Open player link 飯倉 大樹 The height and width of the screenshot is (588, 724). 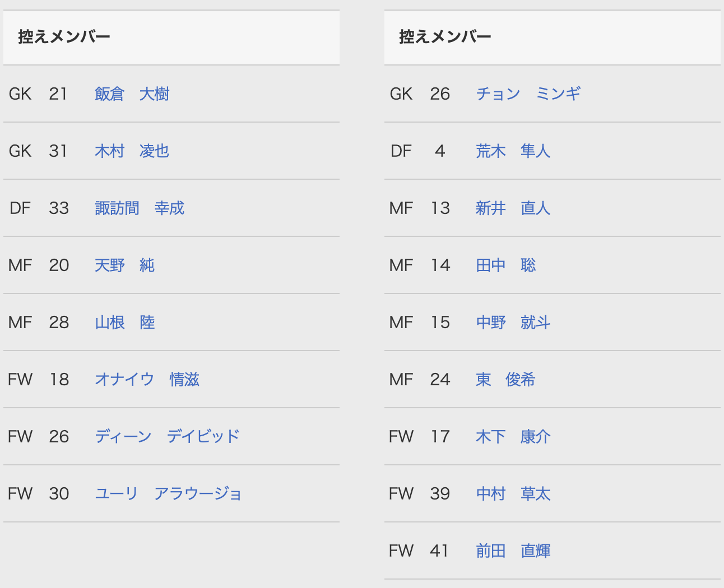pyautogui.click(x=132, y=94)
